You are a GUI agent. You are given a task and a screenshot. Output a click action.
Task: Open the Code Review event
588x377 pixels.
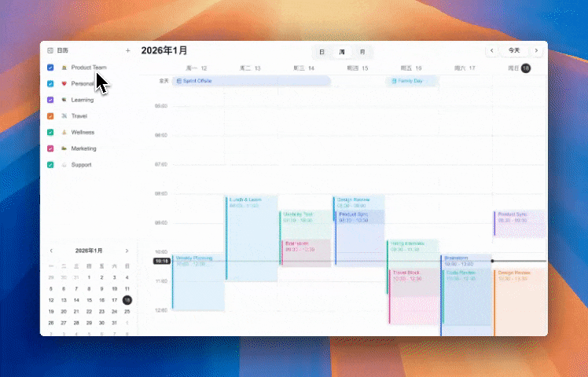pyautogui.click(x=467, y=296)
